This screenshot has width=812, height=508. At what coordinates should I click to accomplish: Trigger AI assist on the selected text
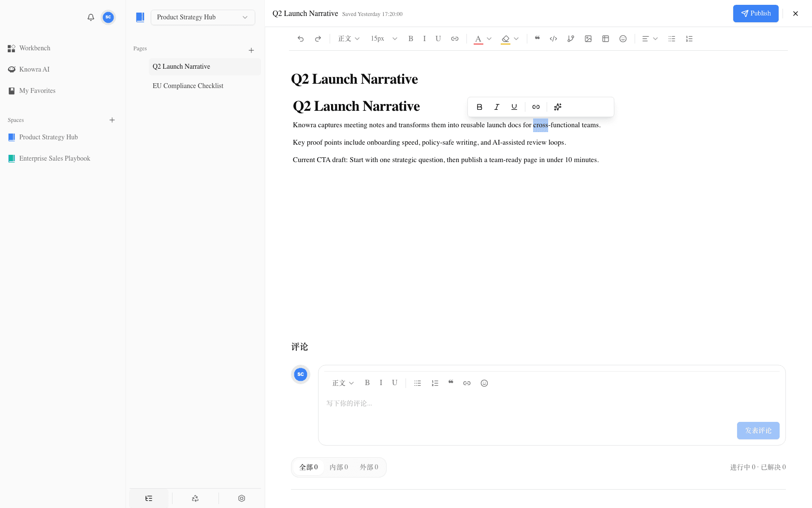pos(557,107)
